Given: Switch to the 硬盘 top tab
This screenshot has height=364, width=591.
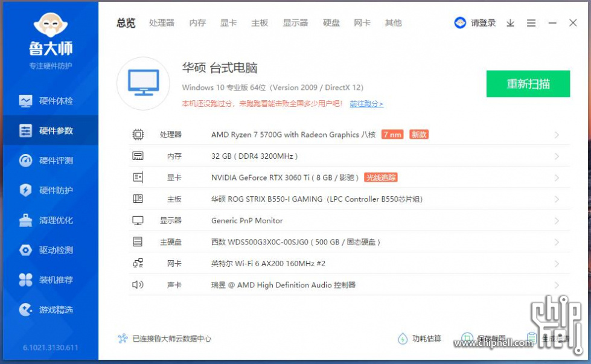Looking at the screenshot, I should [x=331, y=23].
